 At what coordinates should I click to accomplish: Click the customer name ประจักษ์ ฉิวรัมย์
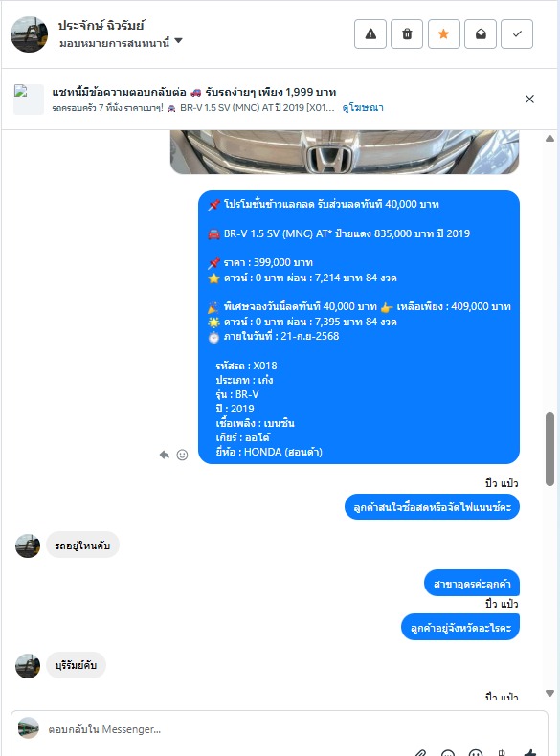click(x=101, y=26)
